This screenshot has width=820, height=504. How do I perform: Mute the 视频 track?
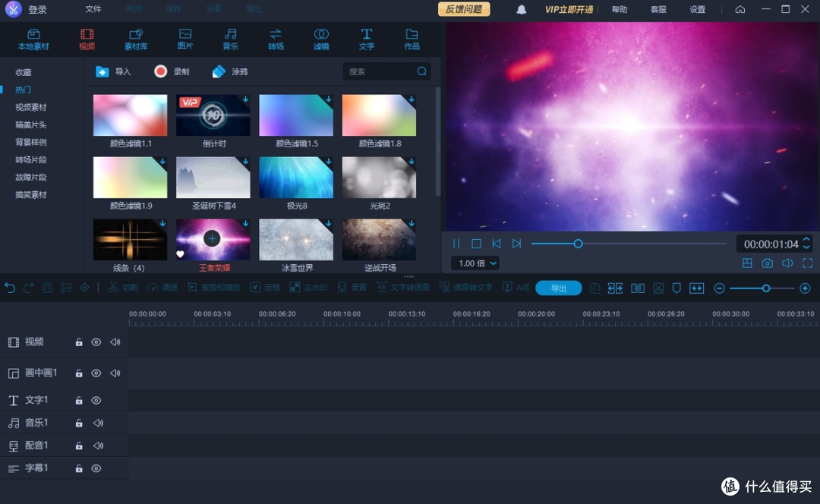click(x=115, y=342)
